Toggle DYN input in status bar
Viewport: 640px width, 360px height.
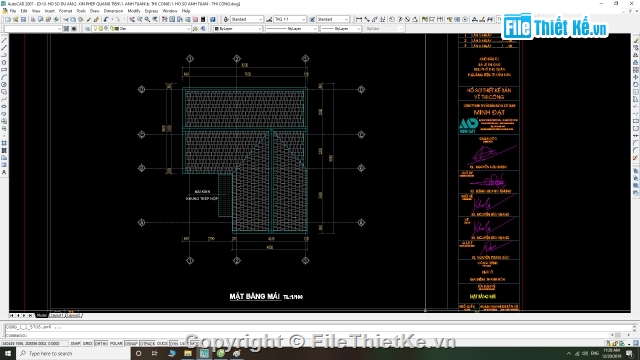tap(174, 343)
